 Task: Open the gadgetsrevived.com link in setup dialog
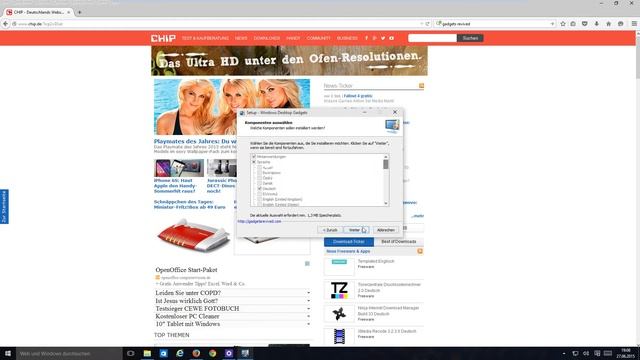pyautogui.click(x=259, y=221)
